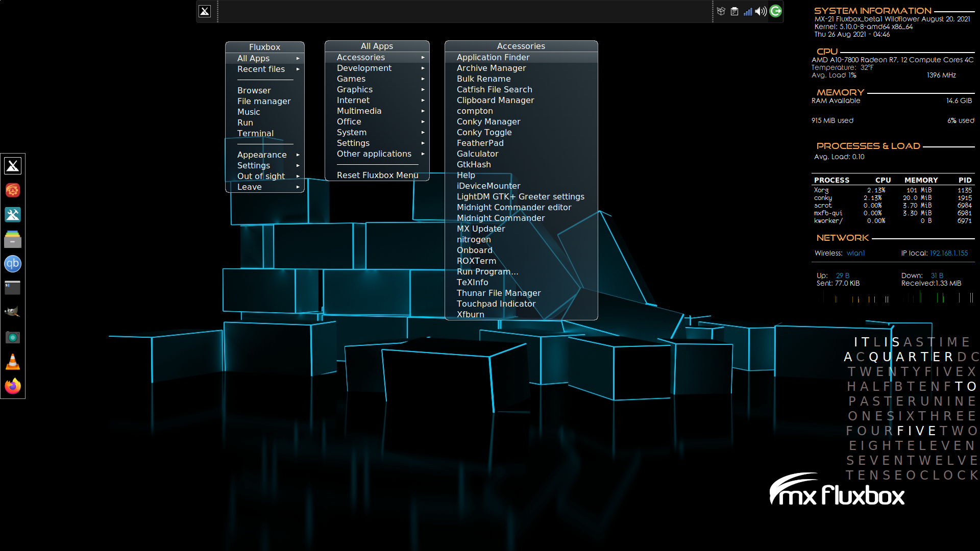The width and height of the screenshot is (980, 551).
Task: Launch compton from Accessories
Action: [521, 111]
